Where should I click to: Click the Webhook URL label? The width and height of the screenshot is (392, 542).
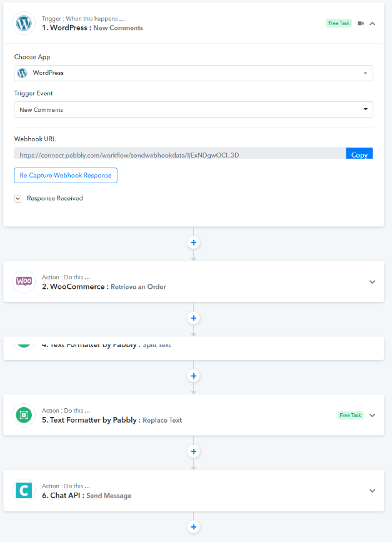[35, 139]
